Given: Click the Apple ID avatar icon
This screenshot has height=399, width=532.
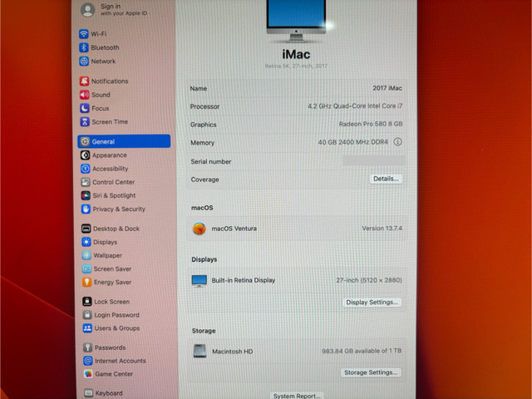Looking at the screenshot, I should tap(88, 10).
